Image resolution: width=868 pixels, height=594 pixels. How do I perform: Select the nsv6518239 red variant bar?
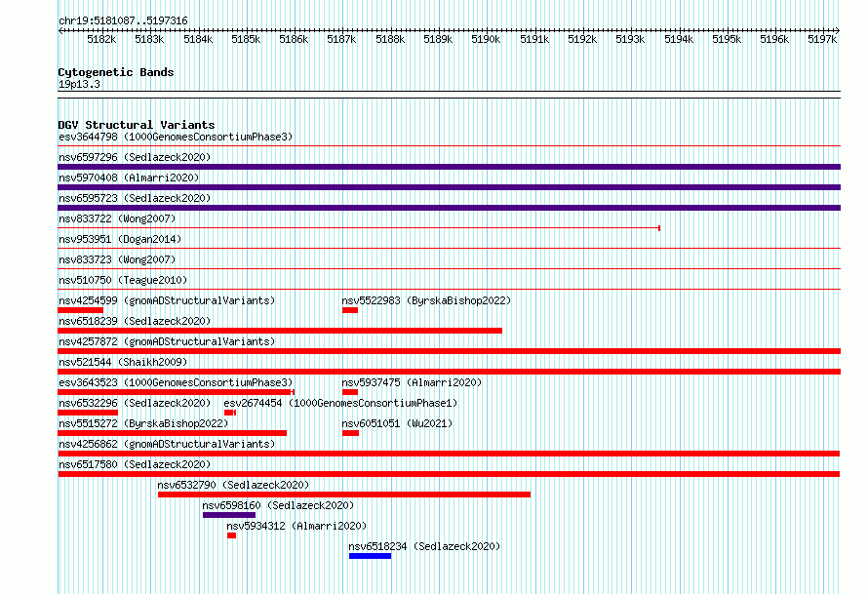click(280, 331)
